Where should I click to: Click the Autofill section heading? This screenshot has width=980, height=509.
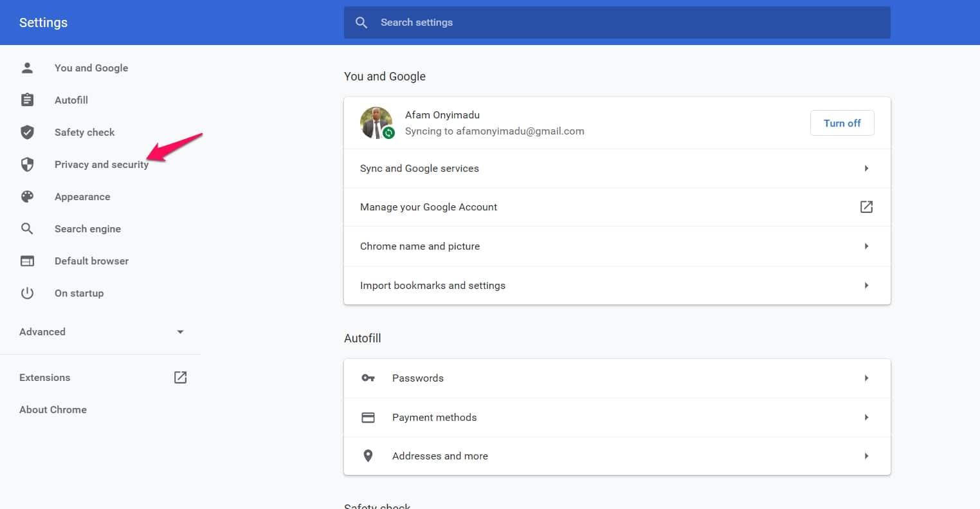pyautogui.click(x=363, y=338)
